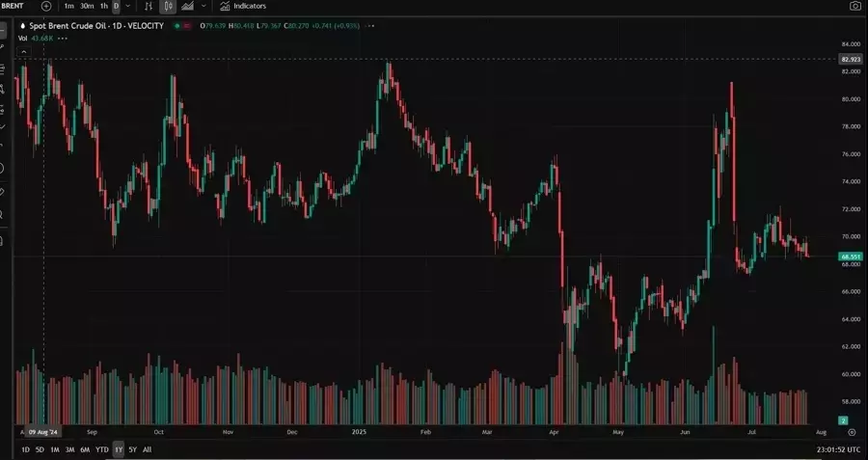The height and width of the screenshot is (460, 868).
Task: Open more options next to Vol indicator
Action: 63,38
